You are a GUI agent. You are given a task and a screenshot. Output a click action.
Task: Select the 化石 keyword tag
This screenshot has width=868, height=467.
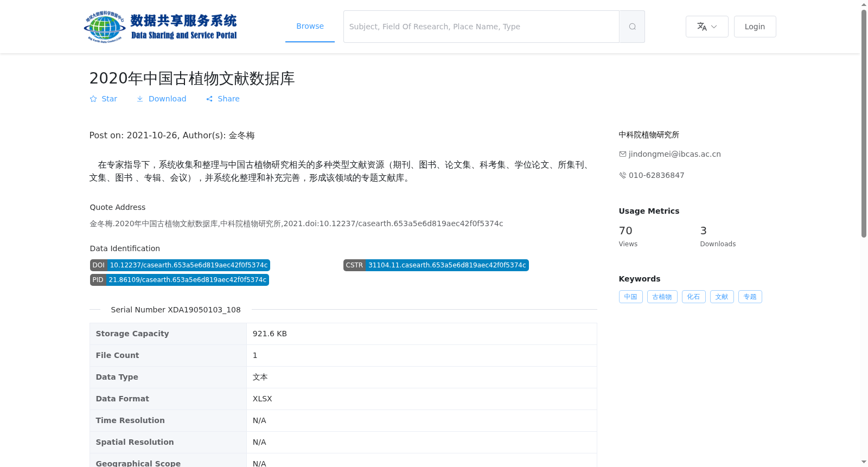(x=693, y=297)
